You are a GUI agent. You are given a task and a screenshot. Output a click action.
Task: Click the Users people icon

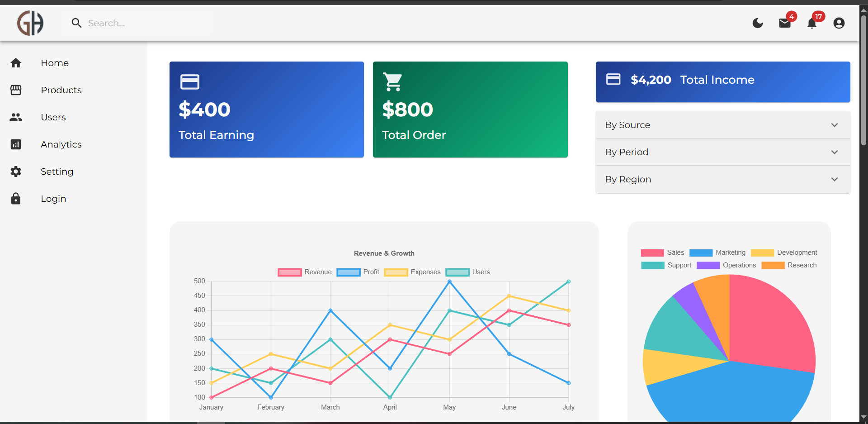pos(16,117)
